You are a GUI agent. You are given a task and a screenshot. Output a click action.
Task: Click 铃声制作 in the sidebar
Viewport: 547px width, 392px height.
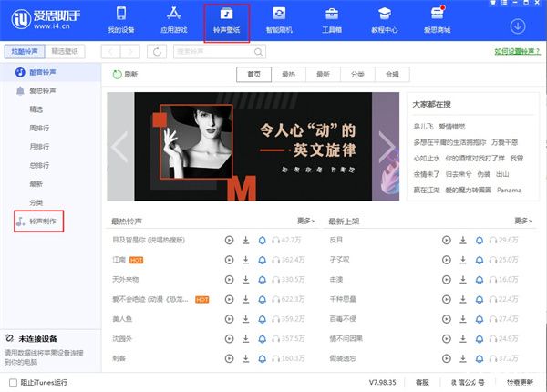42,221
